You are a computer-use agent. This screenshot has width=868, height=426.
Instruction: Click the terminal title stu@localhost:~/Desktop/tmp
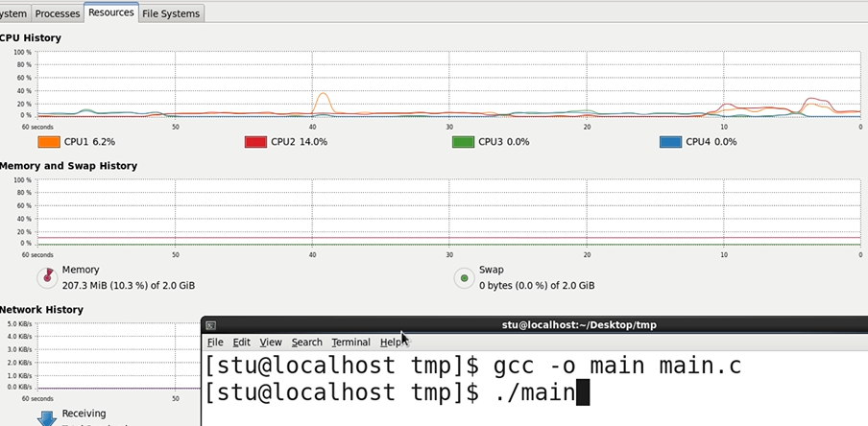[x=579, y=325]
